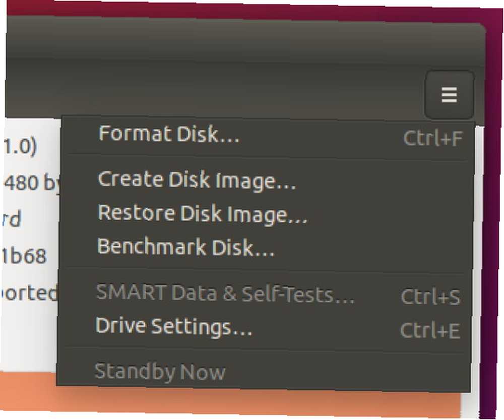Open Drive Settings… menu item

[173, 326]
